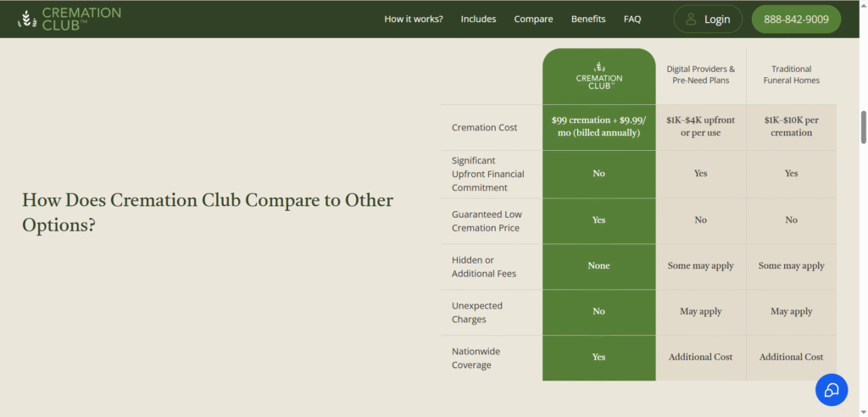Click 'Yes' in Cremation Club Guaranteed Low Price cell
Viewport: 868px width, 417px height.
coord(599,220)
